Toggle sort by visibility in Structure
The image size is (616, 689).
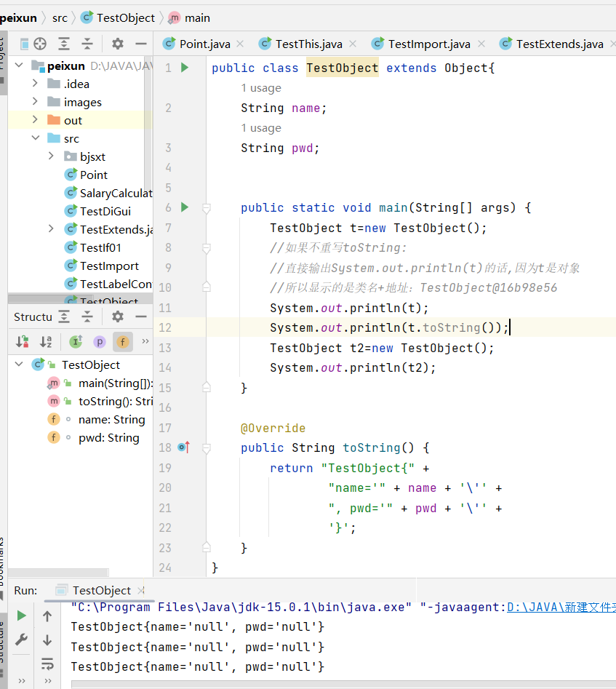23,341
